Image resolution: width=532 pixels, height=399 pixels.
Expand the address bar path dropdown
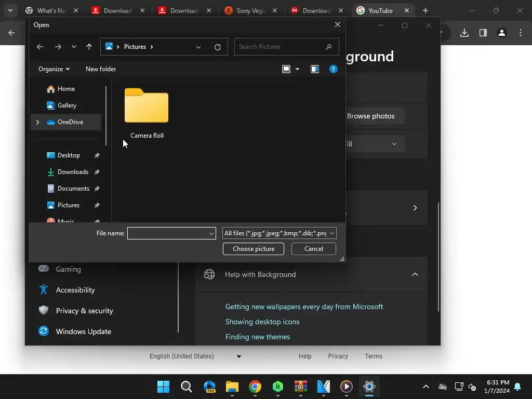tap(198, 47)
